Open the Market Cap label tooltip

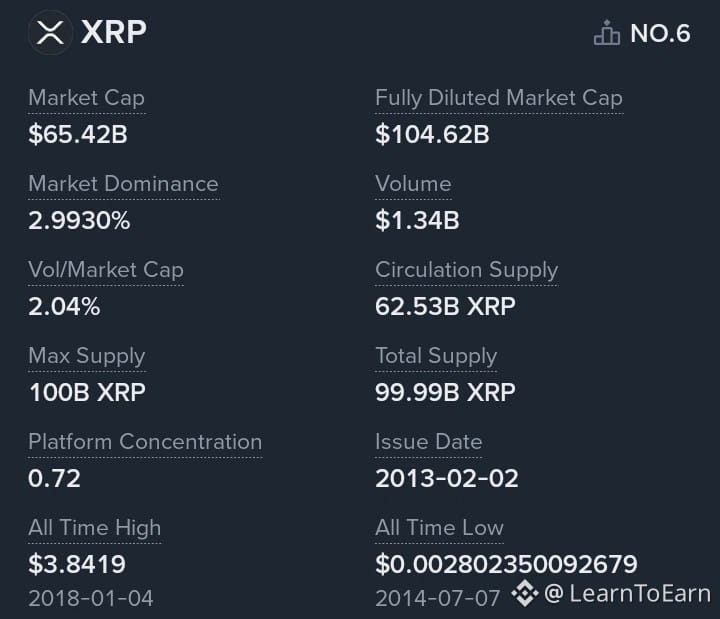pyautogui.click(x=86, y=98)
